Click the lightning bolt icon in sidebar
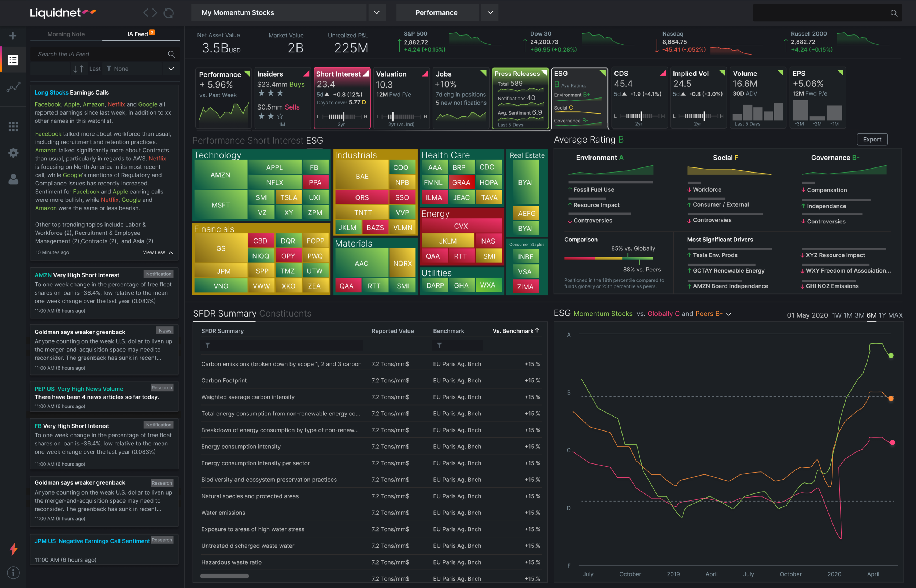 (13, 549)
